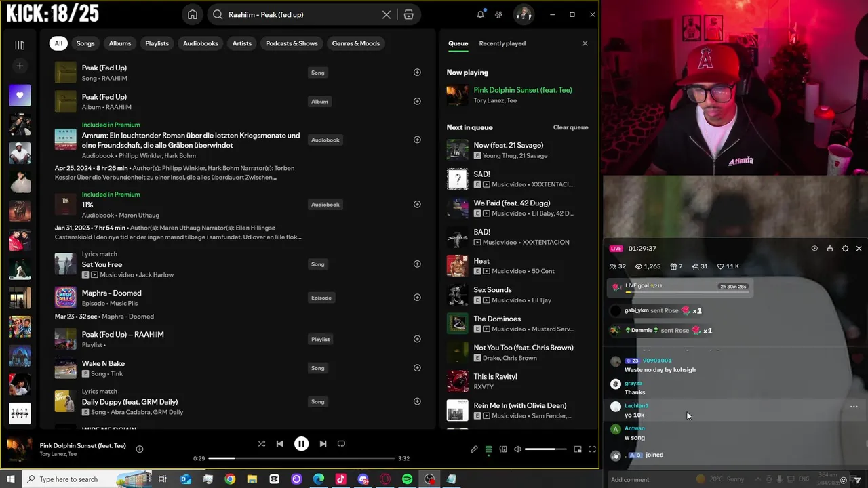Viewport: 868px width, 488px height.
Task: Add Set You Free to library
Action: click(x=417, y=264)
